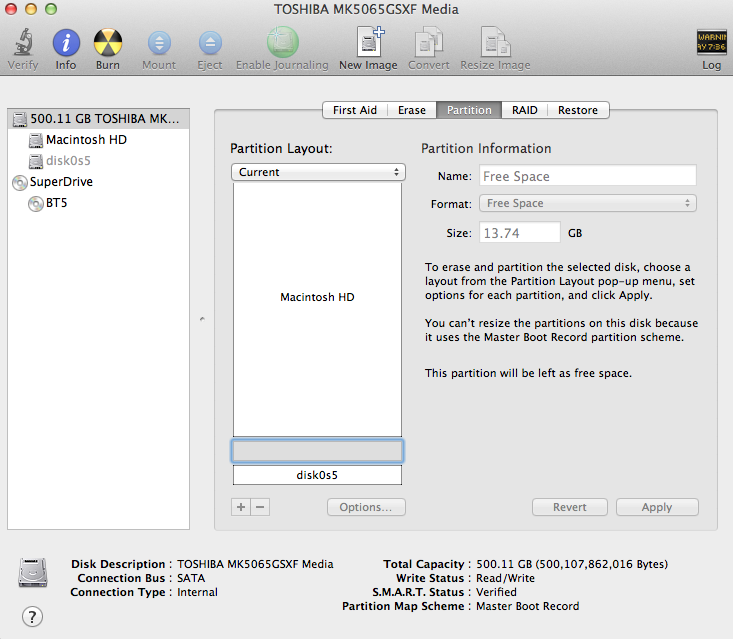Click the Connection Bus SATA value
Viewport: 733px width, 639px height.
tap(191, 578)
